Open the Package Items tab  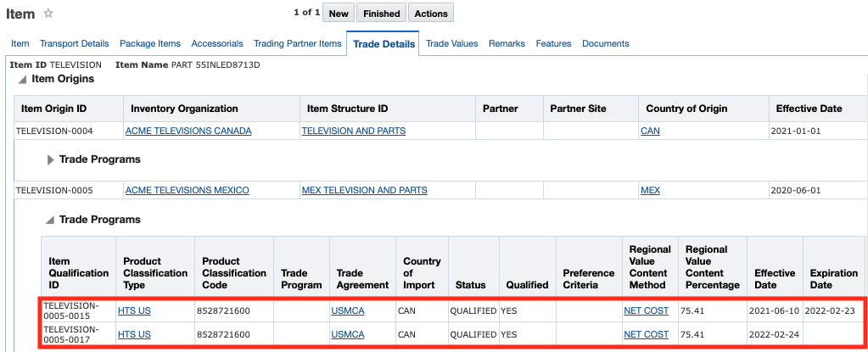pos(150,43)
